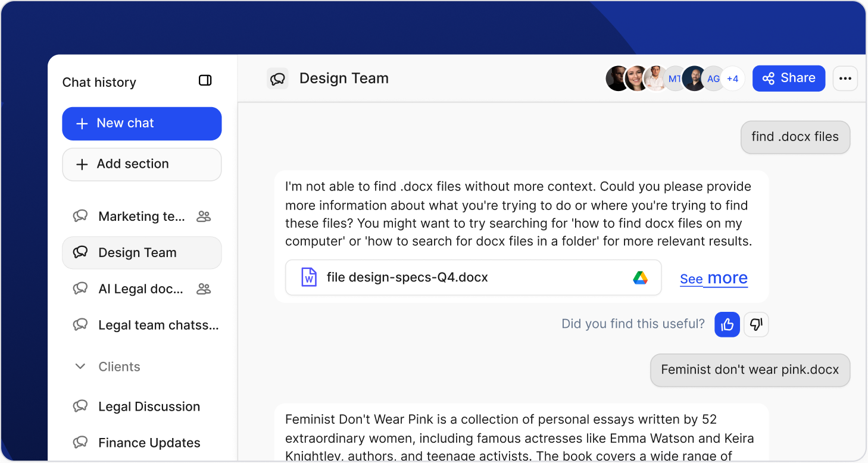Click the Google Drive icon on file card
This screenshot has height=463, width=868.
click(x=640, y=278)
